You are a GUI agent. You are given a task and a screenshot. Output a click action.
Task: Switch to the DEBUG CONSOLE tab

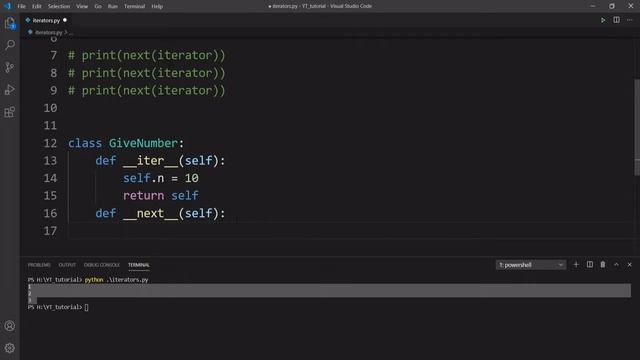tap(102, 265)
